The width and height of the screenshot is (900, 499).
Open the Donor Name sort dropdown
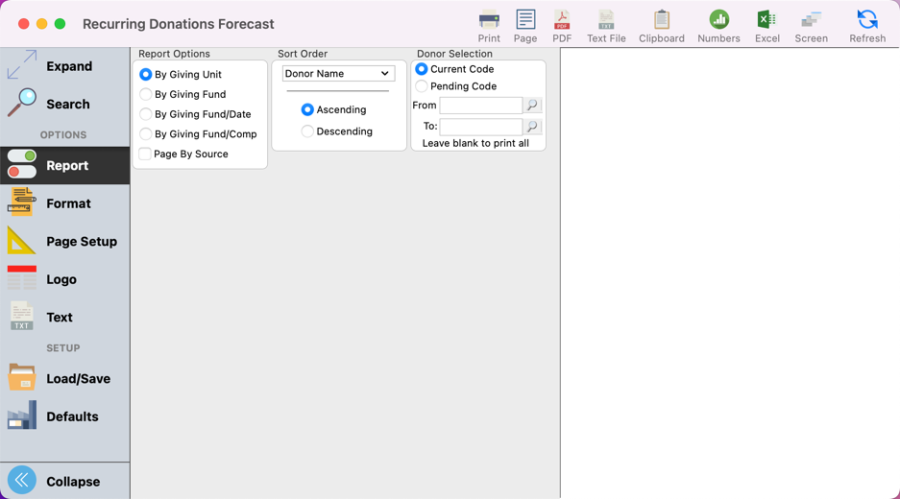(338, 74)
